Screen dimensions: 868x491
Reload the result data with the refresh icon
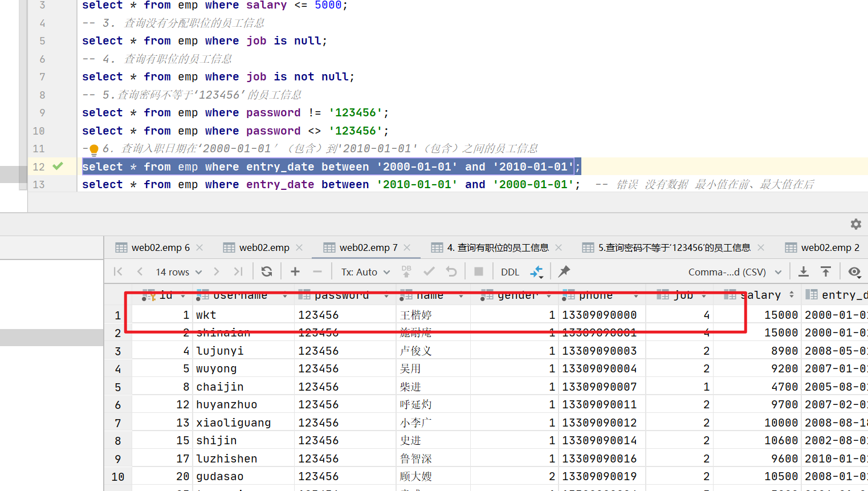click(267, 271)
